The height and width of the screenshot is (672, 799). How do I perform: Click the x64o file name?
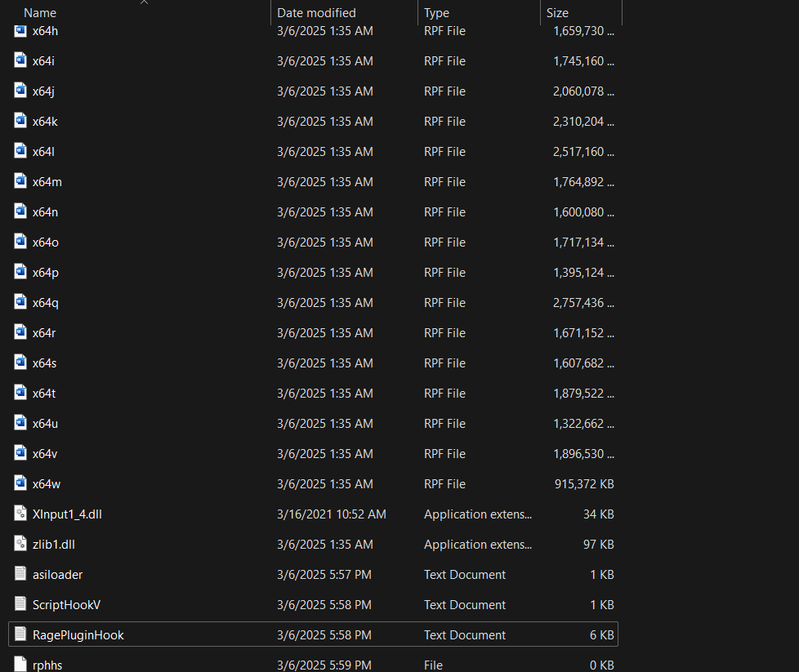click(46, 243)
